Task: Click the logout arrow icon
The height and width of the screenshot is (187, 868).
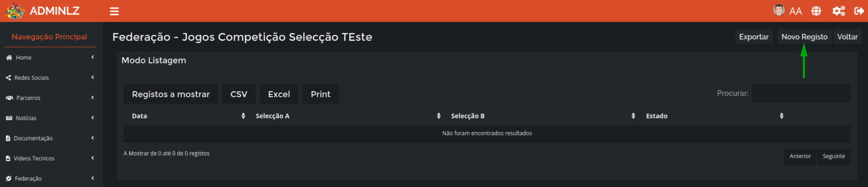Action: click(x=859, y=11)
